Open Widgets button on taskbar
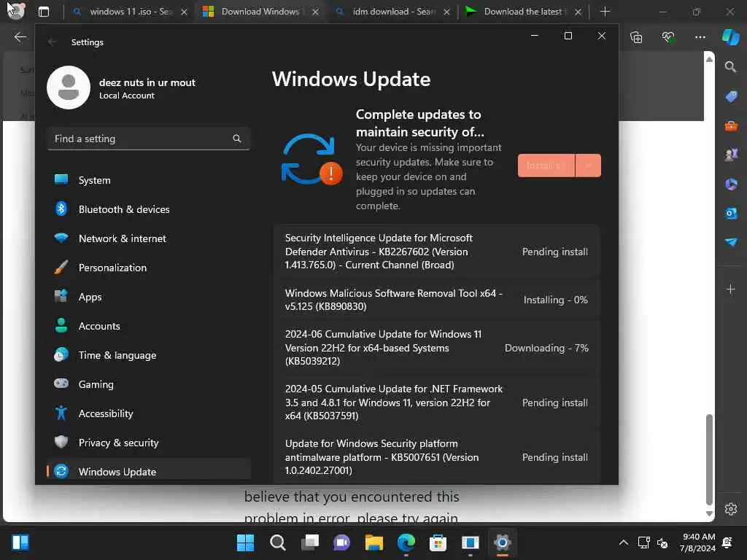 tap(20, 542)
